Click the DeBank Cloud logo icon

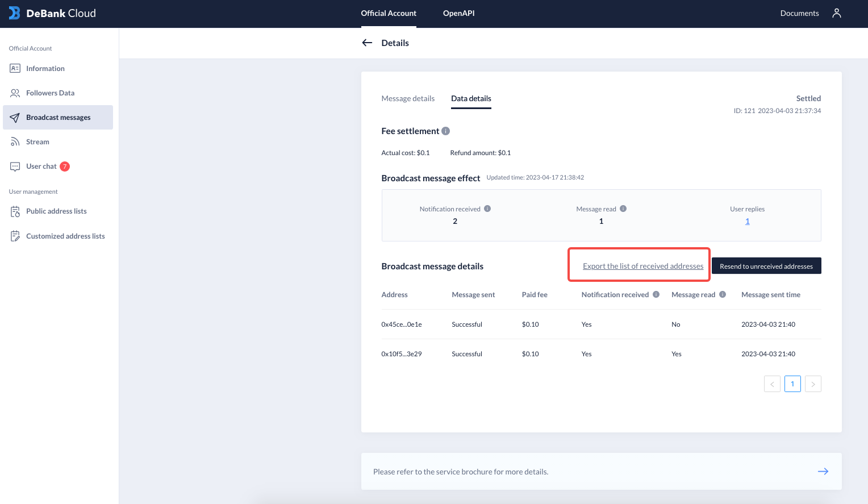(x=14, y=13)
